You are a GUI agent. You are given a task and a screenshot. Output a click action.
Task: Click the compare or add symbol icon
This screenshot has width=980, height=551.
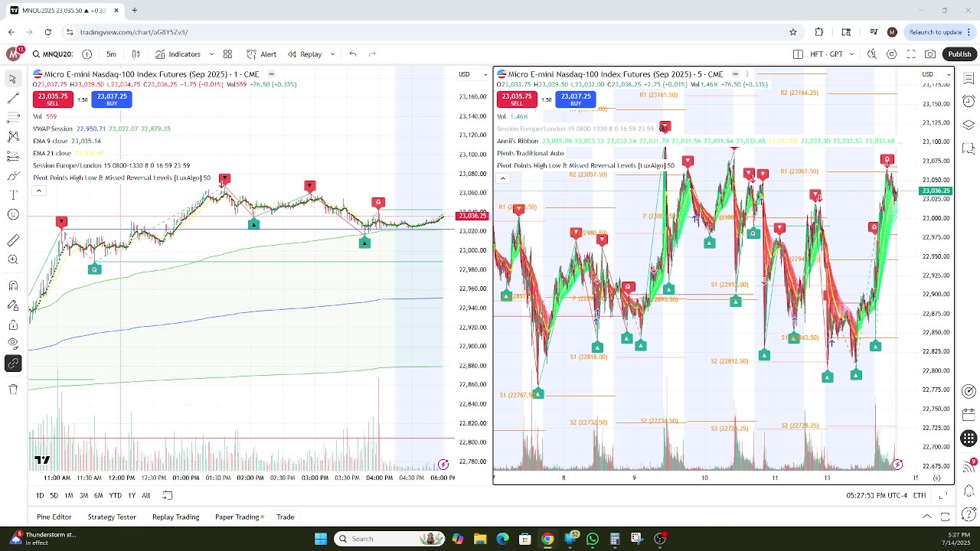coord(87,54)
